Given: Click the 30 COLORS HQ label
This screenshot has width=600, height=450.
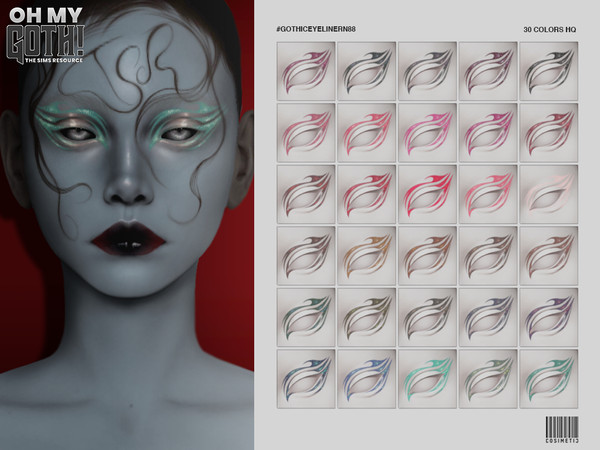Looking at the screenshot, I should point(549,30).
